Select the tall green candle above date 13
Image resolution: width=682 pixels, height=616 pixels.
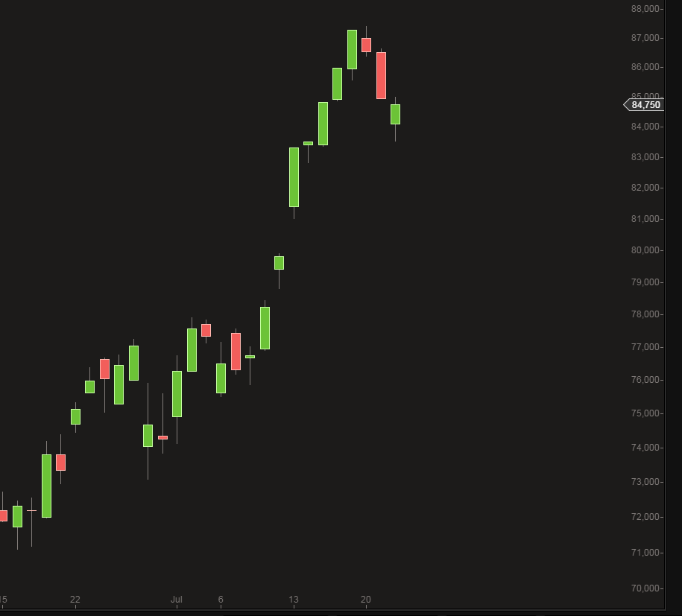pyautogui.click(x=294, y=177)
